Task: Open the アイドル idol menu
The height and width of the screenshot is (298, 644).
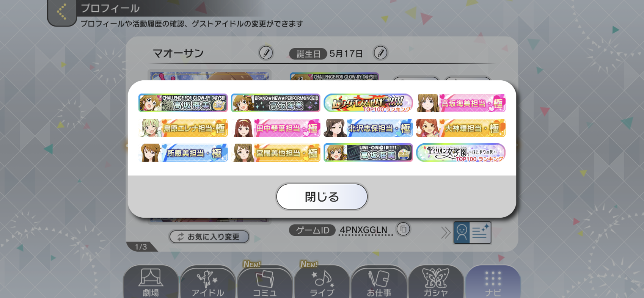Action: point(208,283)
